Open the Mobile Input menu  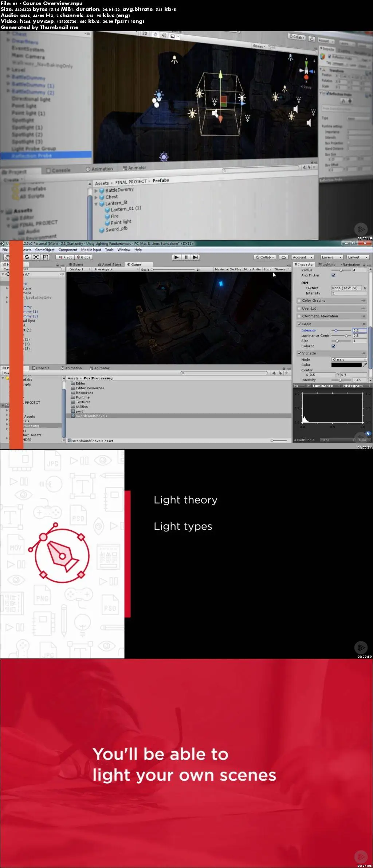[x=91, y=250]
